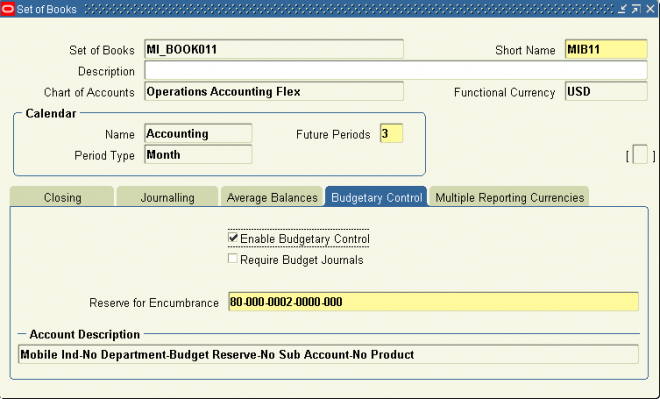This screenshot has height=399, width=660.
Task: Select the Functional Currency USD field
Action: tap(606, 91)
